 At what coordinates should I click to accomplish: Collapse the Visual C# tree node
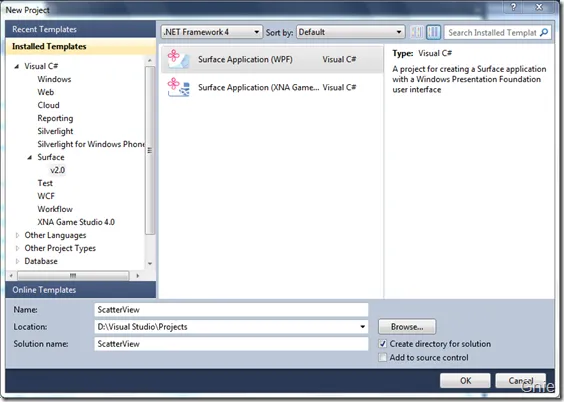coord(17,66)
